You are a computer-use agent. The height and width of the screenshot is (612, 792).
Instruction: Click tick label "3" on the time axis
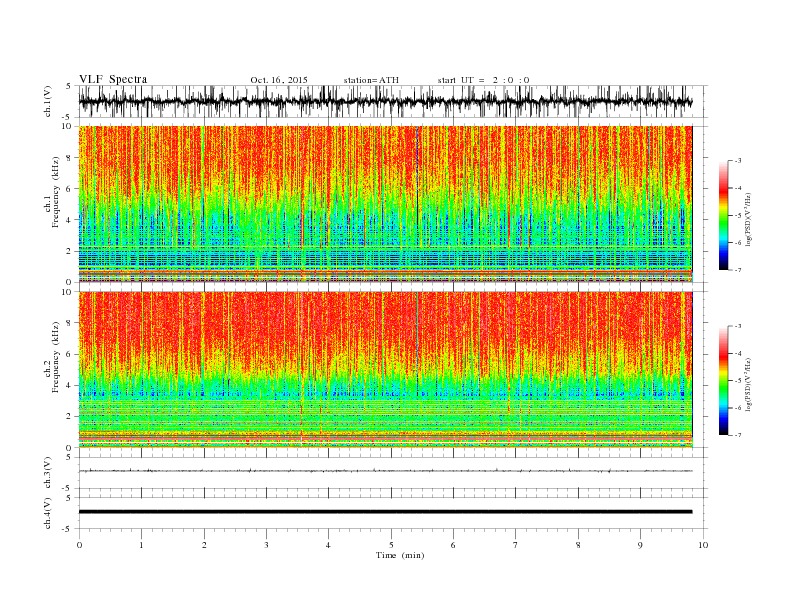pyautogui.click(x=266, y=545)
